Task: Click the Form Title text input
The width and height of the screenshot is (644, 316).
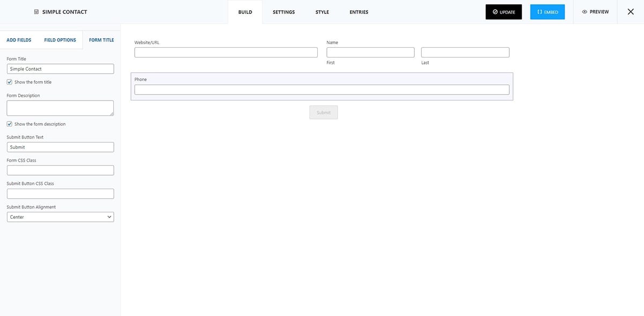Action: click(x=60, y=69)
